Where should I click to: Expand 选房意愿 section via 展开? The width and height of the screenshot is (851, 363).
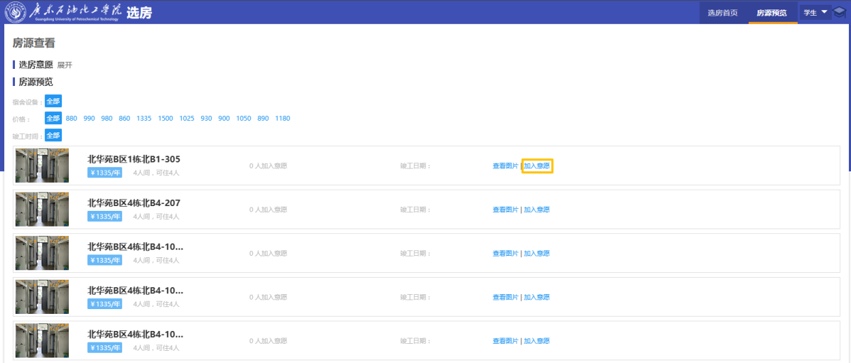click(65, 65)
